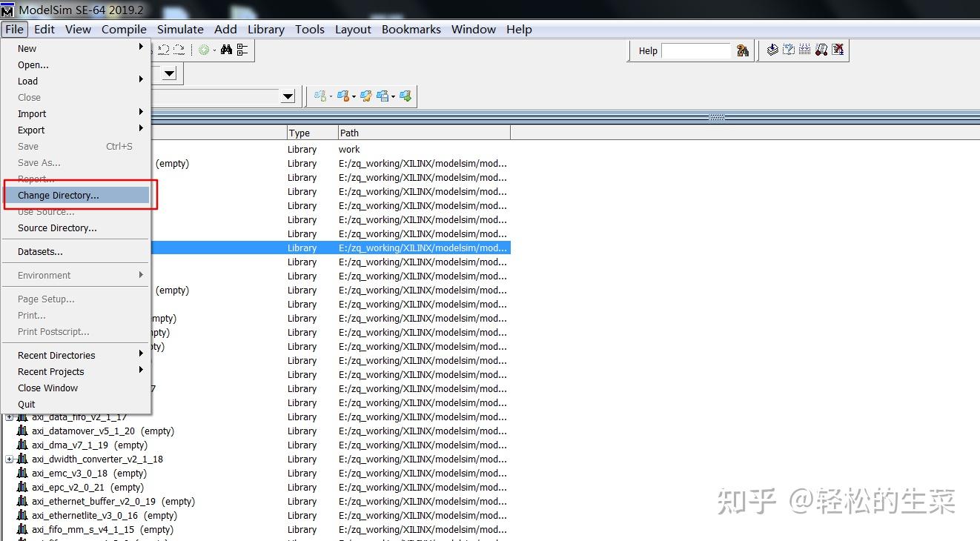The width and height of the screenshot is (980, 541).
Task: Click the document with red dots icon
Action: pyautogui.click(x=821, y=50)
